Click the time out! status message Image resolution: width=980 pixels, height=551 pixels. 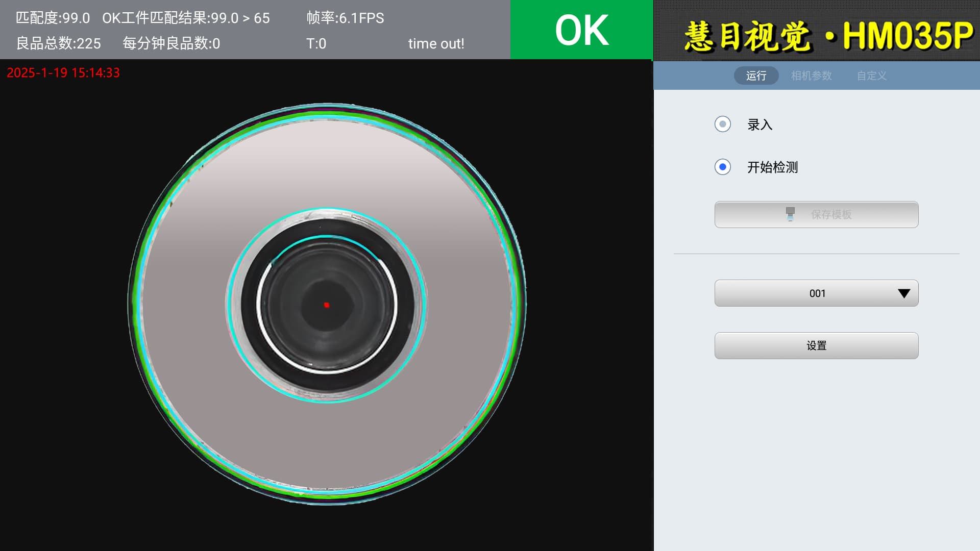point(436,44)
